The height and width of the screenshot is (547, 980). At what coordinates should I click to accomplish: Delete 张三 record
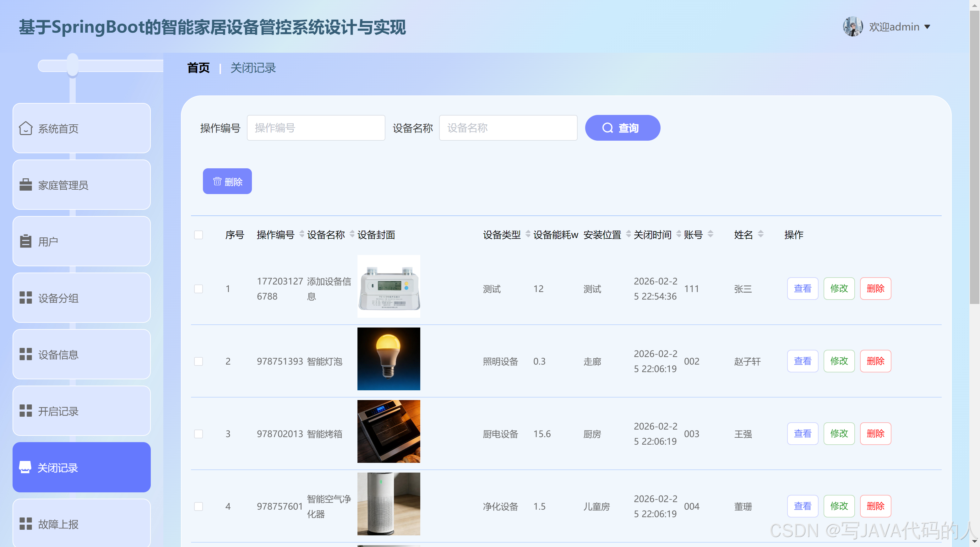[875, 288]
